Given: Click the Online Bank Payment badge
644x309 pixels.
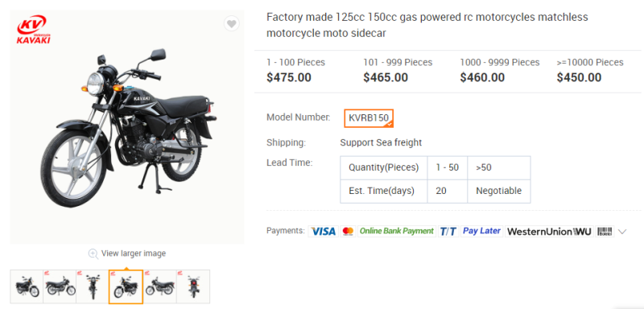Looking at the screenshot, I should pyautogui.click(x=396, y=231).
